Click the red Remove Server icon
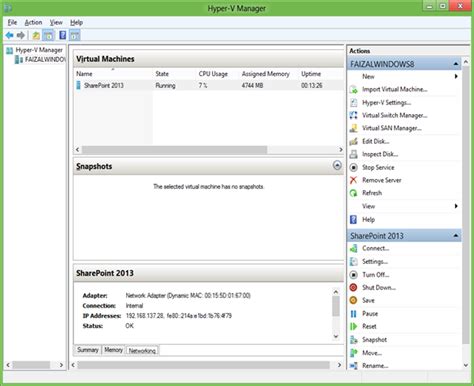The image size is (474, 386). click(x=353, y=180)
